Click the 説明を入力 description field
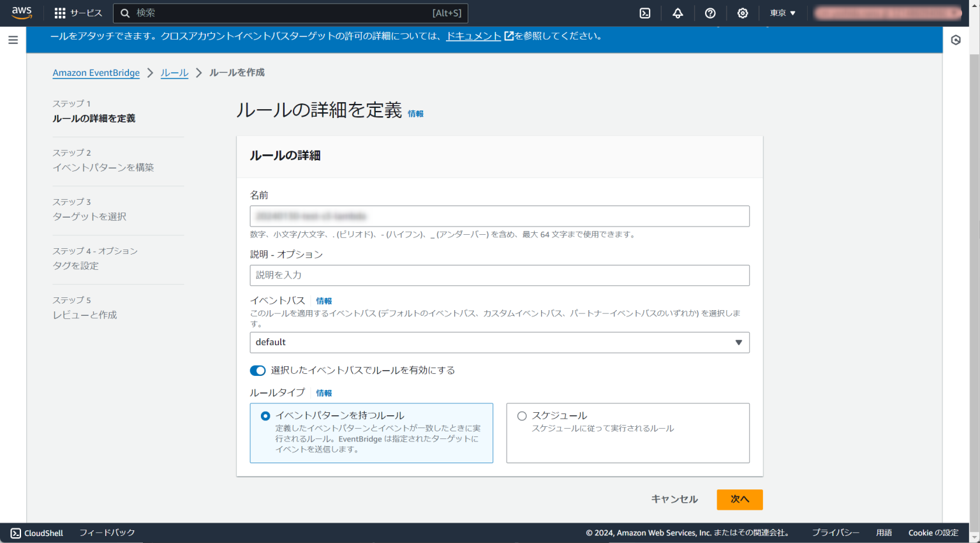Viewport: 980px width, 543px height. click(x=500, y=275)
